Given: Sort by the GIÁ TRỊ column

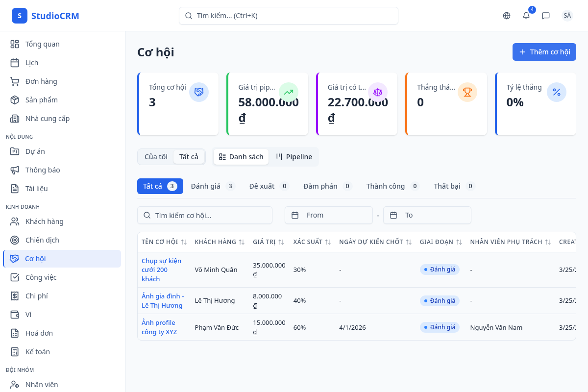Looking at the screenshot, I should pos(280,241).
